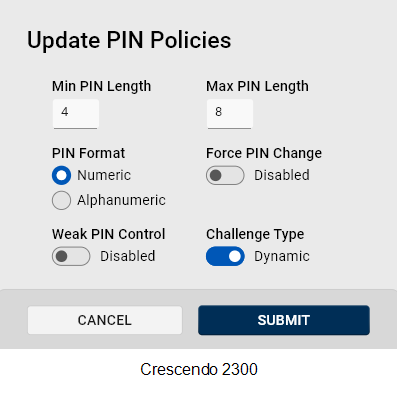The image size is (397, 393).
Task: Click the Dynamic status text
Action: click(x=282, y=257)
